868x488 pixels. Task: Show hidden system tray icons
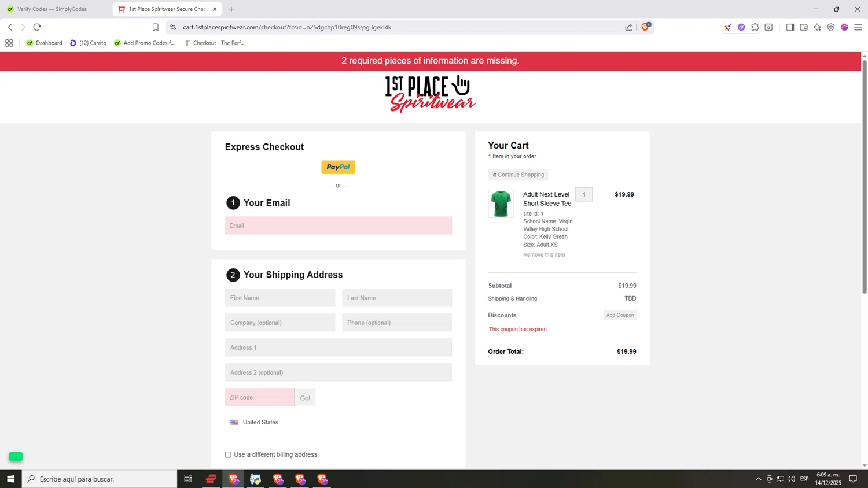(758, 479)
